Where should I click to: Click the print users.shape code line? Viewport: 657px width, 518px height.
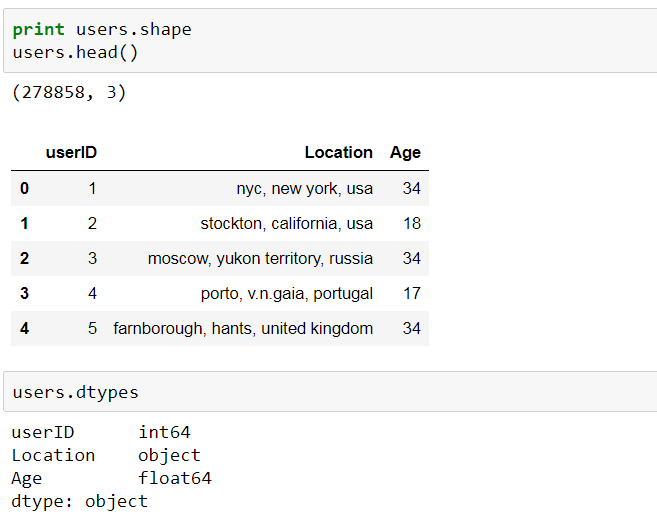tap(101, 30)
